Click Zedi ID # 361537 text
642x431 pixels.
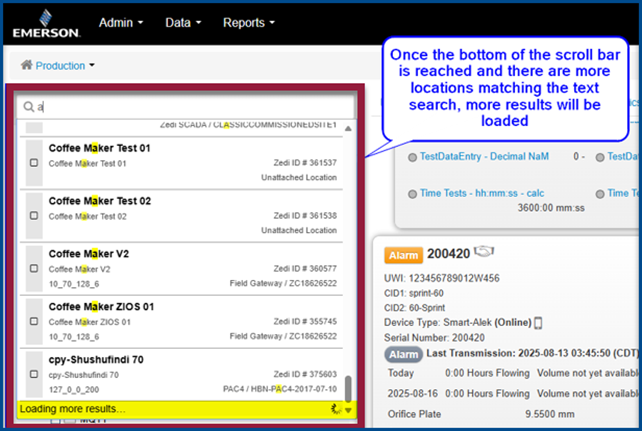pyautogui.click(x=305, y=163)
